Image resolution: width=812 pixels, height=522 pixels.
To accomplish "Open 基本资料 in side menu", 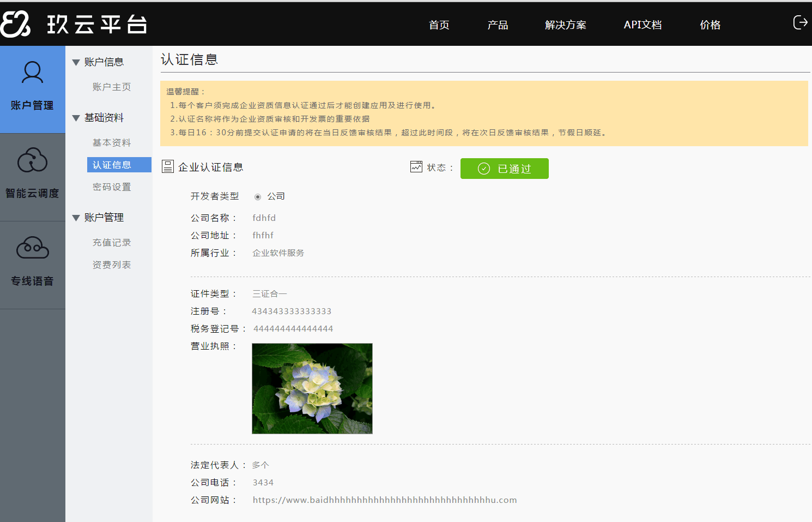I will tap(112, 142).
